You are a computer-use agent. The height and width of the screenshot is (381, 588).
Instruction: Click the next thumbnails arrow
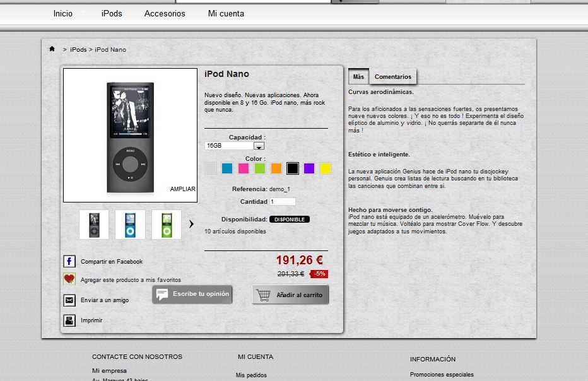(x=191, y=224)
